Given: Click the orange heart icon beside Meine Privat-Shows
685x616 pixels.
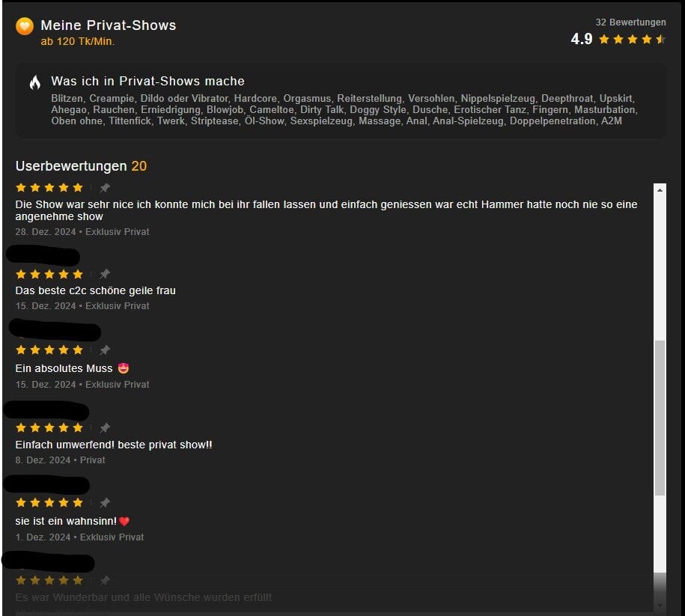Looking at the screenshot, I should pyautogui.click(x=25, y=26).
